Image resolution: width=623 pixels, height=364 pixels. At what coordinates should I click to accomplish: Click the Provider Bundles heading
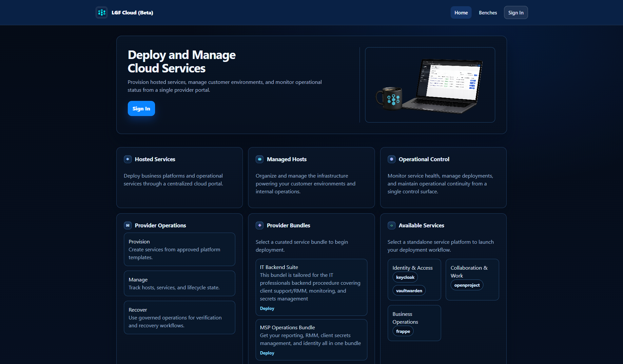pyautogui.click(x=288, y=225)
